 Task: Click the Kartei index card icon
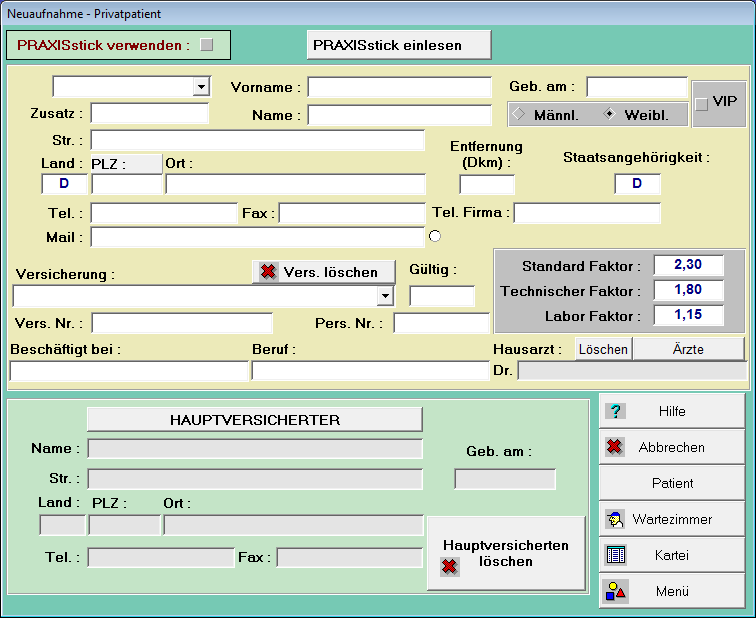[x=616, y=555]
